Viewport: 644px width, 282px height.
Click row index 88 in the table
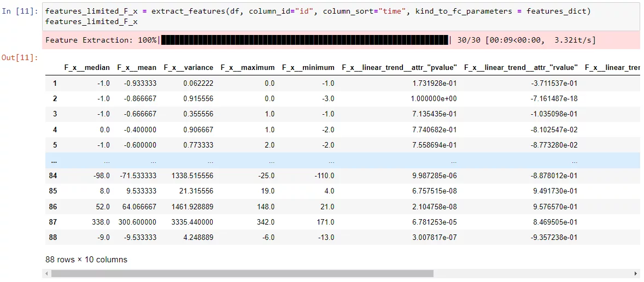[x=53, y=237]
